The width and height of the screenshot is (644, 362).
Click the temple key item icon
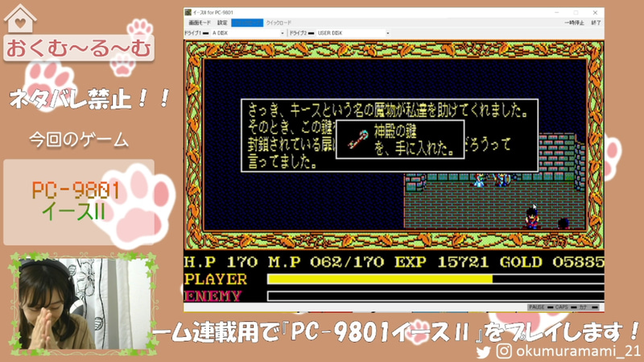click(x=357, y=139)
